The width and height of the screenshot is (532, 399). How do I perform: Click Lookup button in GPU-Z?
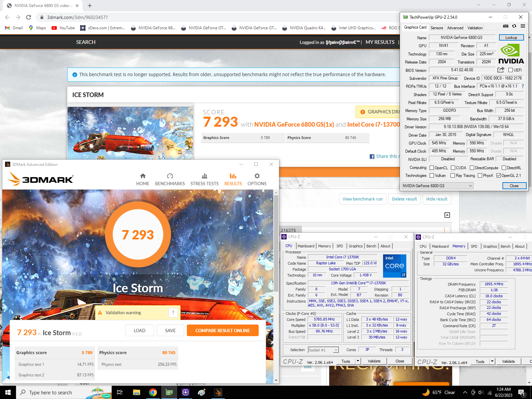coord(511,38)
